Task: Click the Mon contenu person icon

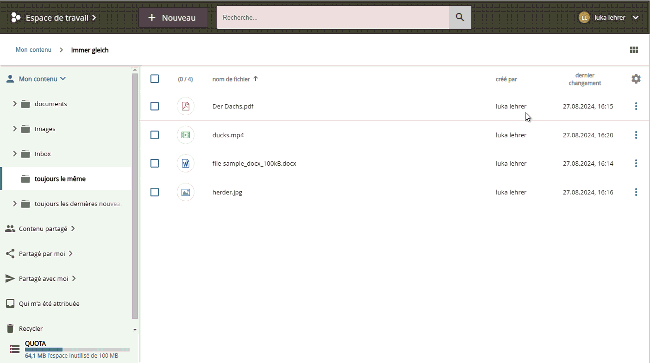Action: (x=10, y=79)
